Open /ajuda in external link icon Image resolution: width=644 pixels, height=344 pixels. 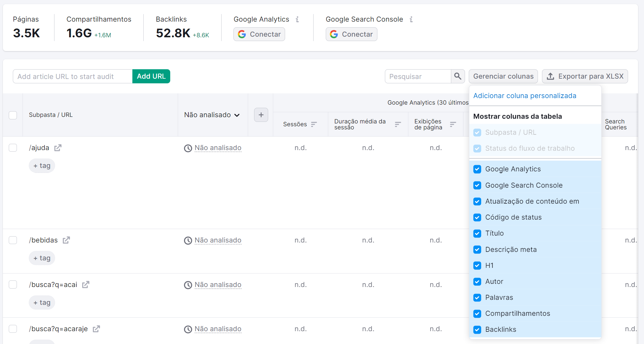(58, 148)
